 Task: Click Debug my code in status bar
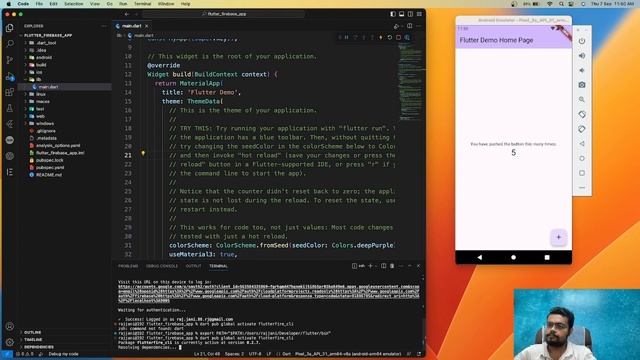(x=63, y=354)
